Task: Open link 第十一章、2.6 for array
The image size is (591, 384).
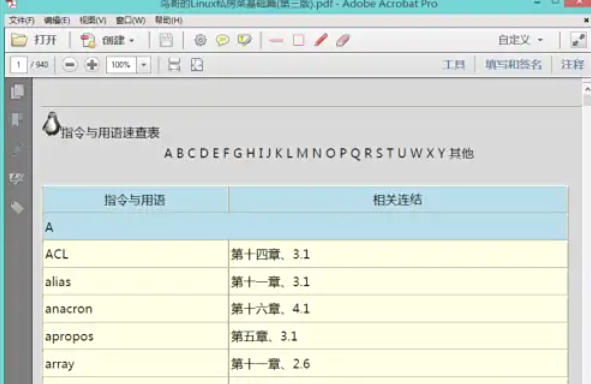Action: point(270,364)
